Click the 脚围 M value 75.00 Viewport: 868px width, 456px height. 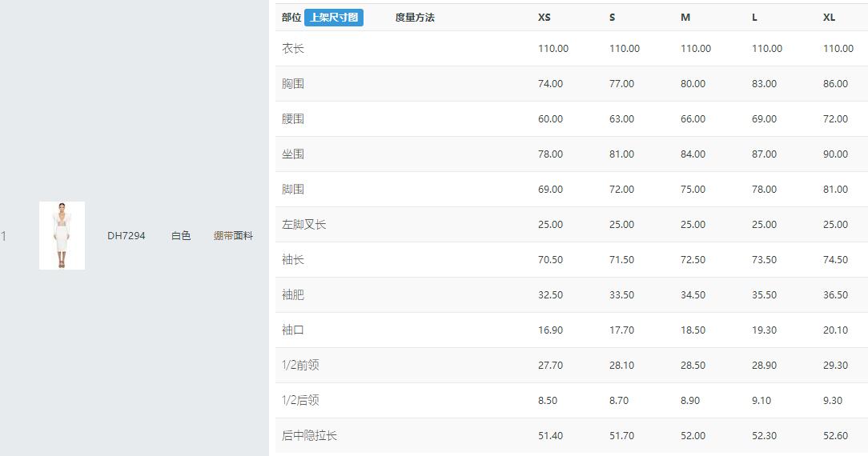[693, 189]
